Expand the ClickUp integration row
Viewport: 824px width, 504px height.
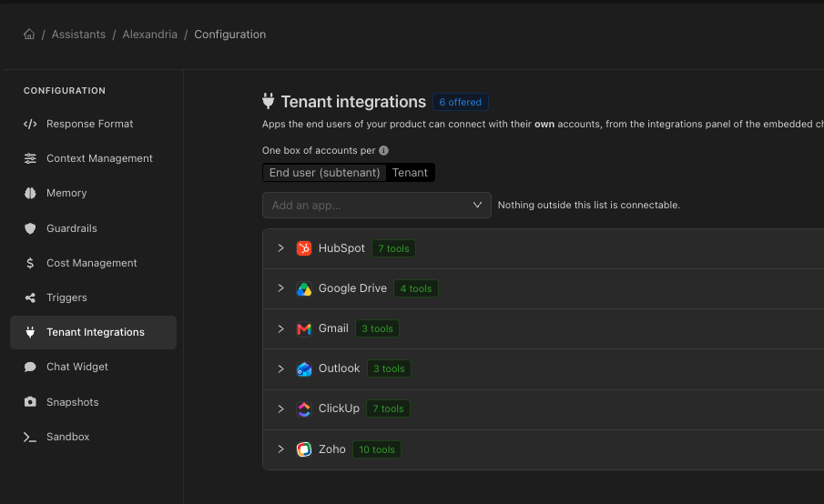point(280,409)
